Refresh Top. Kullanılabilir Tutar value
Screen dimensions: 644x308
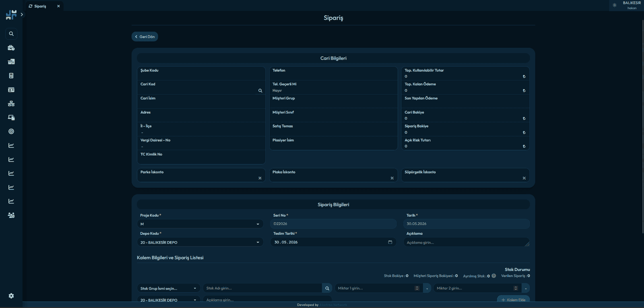[x=524, y=76]
